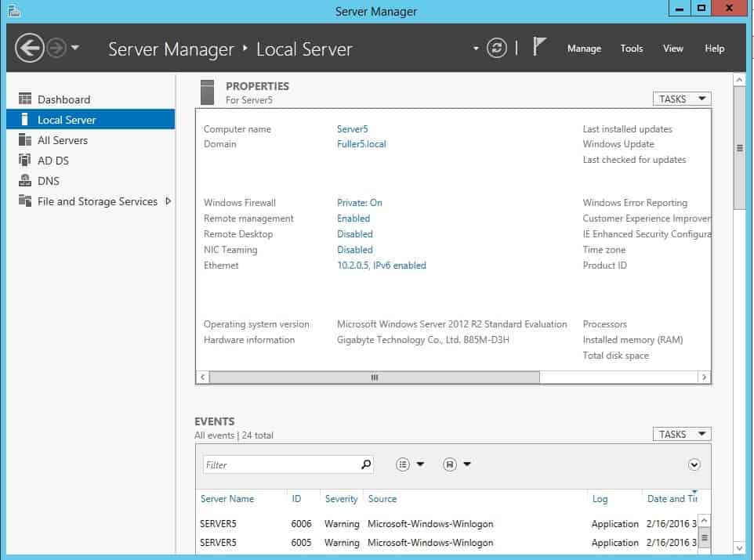Image resolution: width=754 pixels, height=560 pixels.
Task: Click the filter search magnifier icon
Action: pyautogui.click(x=366, y=464)
